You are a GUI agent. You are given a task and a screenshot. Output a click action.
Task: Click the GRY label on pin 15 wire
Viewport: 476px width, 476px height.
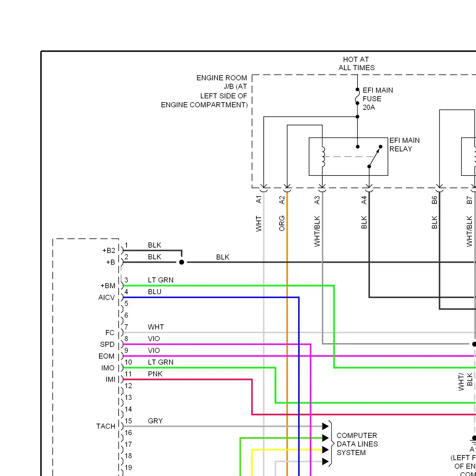coord(155,421)
